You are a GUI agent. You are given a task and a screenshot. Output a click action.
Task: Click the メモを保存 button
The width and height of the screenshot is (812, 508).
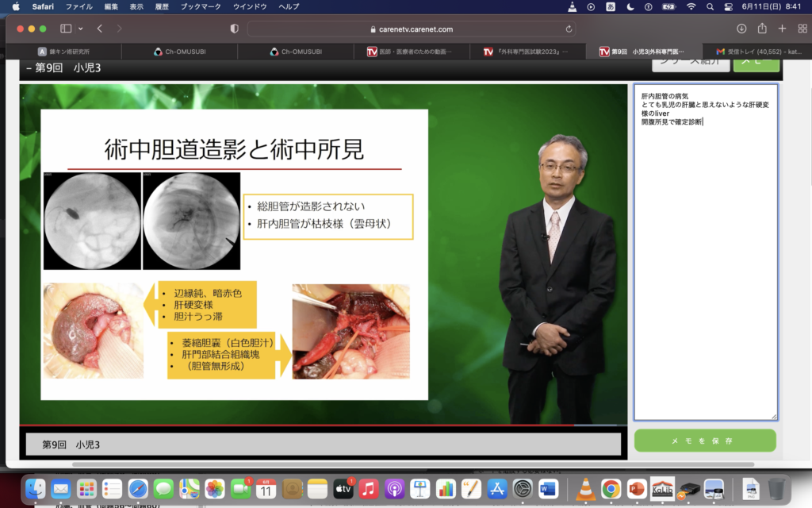(x=704, y=441)
